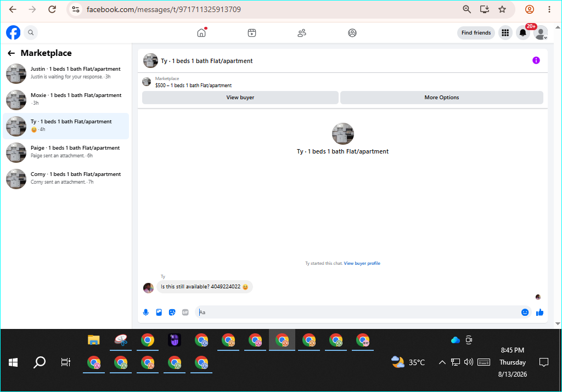Viewport: 562px width, 392px height.
Task: Click the More Options button
Action: click(x=442, y=98)
